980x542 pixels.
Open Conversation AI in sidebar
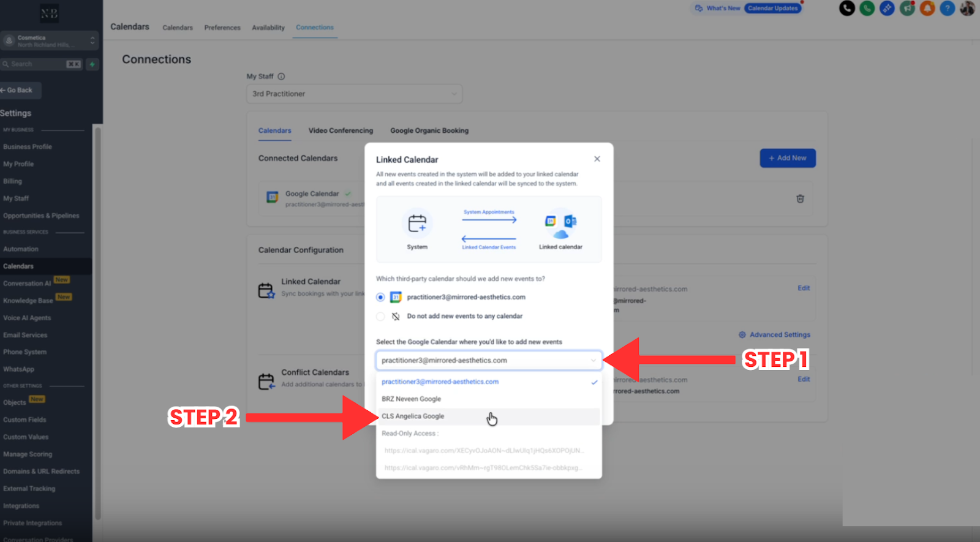pos(27,284)
